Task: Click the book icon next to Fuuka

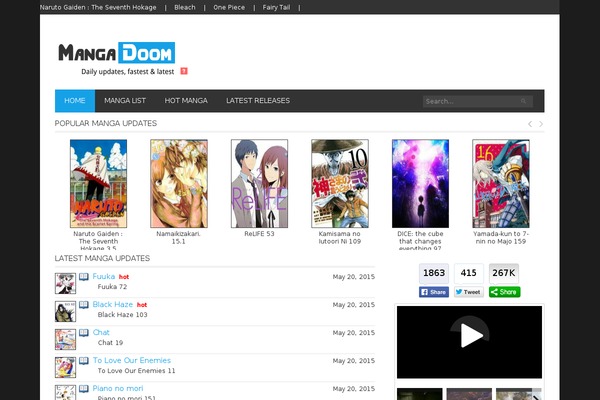Action: tap(84, 277)
